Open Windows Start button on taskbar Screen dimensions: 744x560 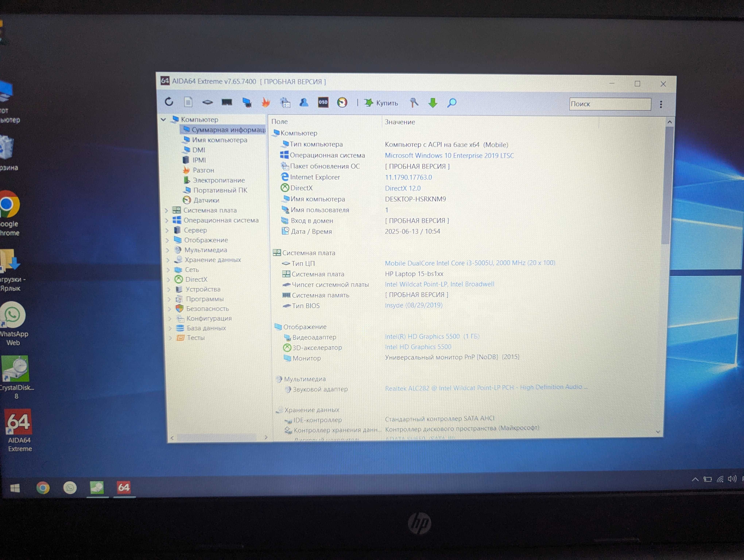coord(15,488)
